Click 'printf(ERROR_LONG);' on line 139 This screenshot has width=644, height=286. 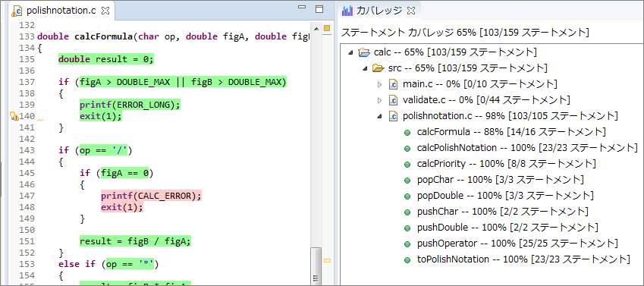click(x=130, y=105)
